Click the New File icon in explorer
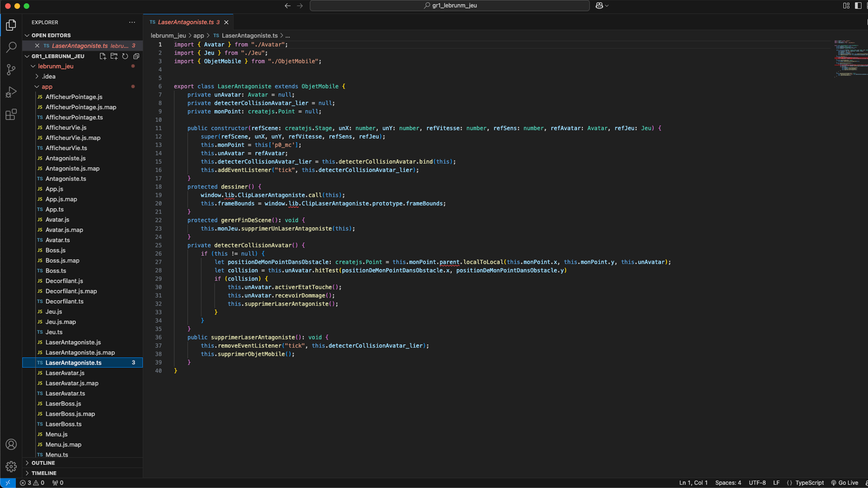 (x=102, y=56)
